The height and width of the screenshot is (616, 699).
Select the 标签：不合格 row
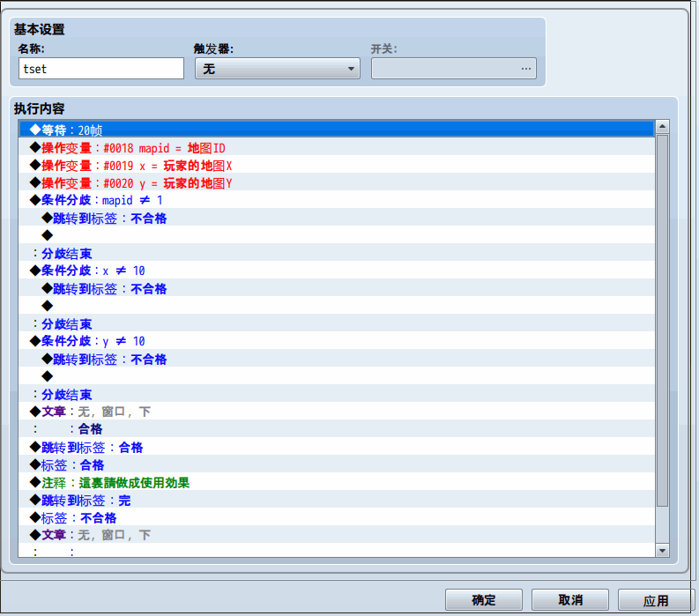click(x=337, y=517)
